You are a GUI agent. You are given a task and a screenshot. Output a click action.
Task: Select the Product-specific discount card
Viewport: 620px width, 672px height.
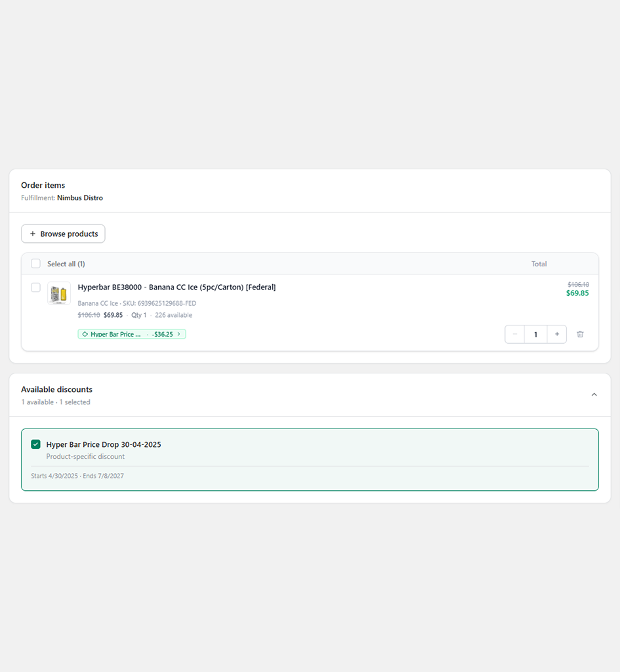[x=310, y=460]
